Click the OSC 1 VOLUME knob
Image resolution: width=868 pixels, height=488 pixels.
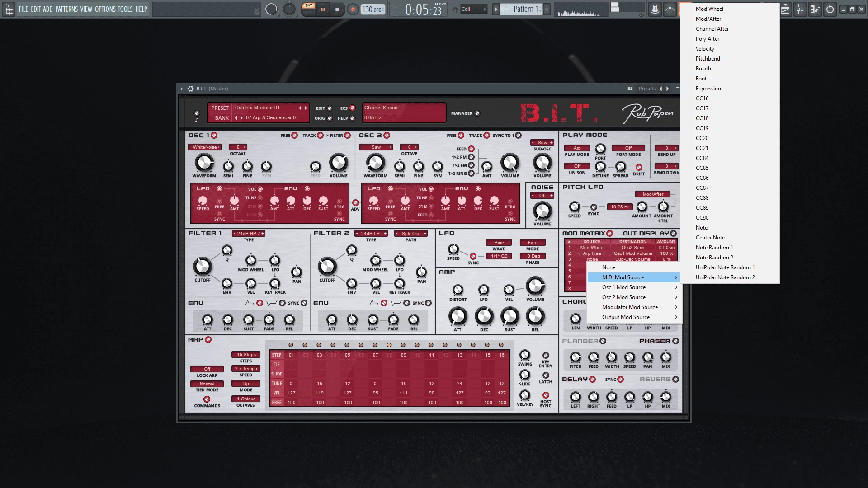click(x=339, y=163)
